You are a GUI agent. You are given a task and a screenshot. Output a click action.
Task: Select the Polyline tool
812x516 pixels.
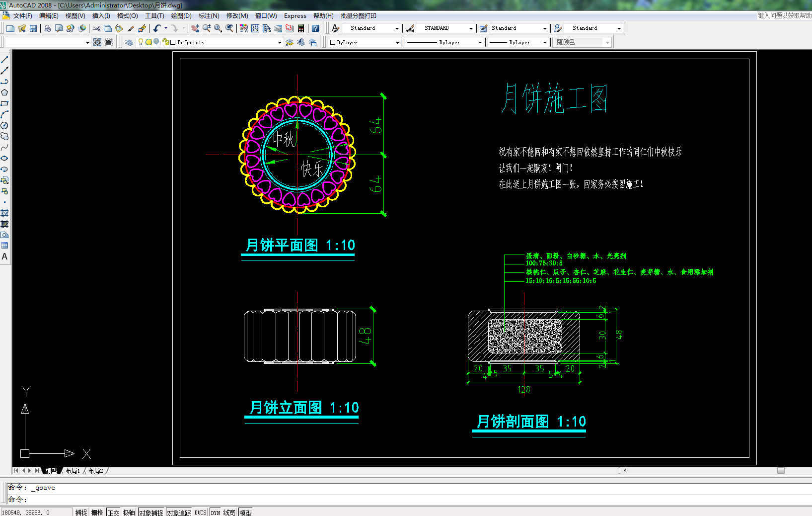pos(4,82)
